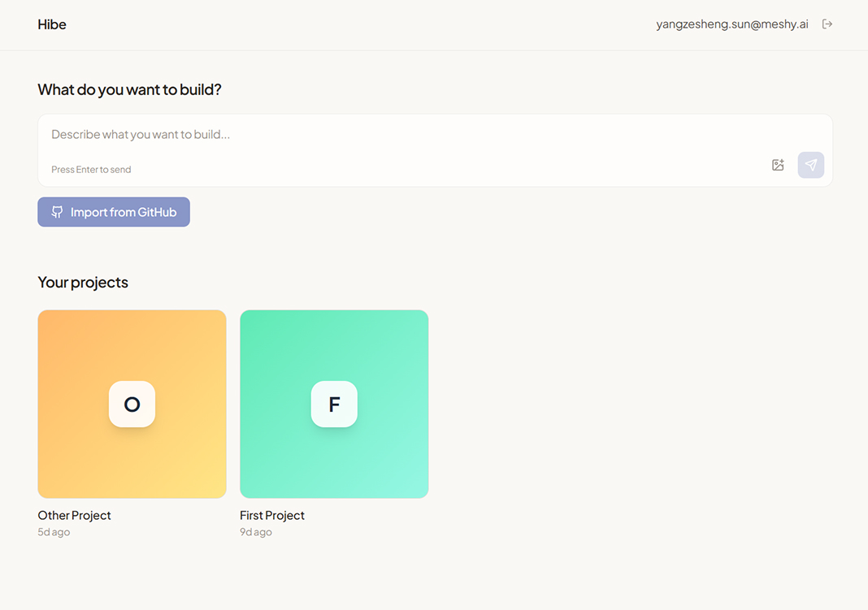Click the "Other Project" title text

[74, 515]
